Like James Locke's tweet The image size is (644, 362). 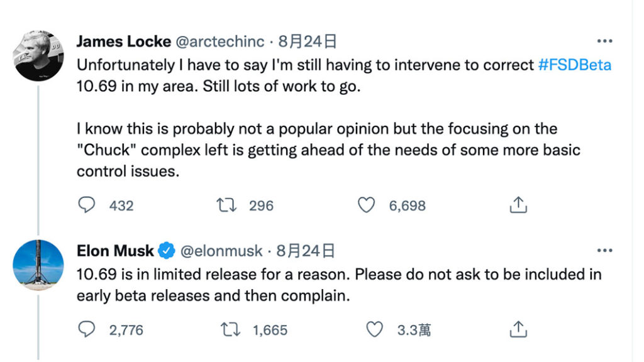pyautogui.click(x=367, y=205)
